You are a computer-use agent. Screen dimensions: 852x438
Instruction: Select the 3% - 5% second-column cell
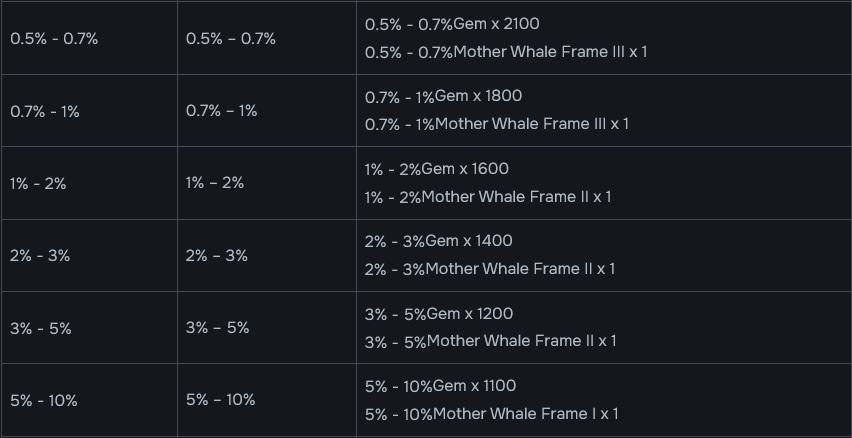pyautogui.click(x=267, y=328)
